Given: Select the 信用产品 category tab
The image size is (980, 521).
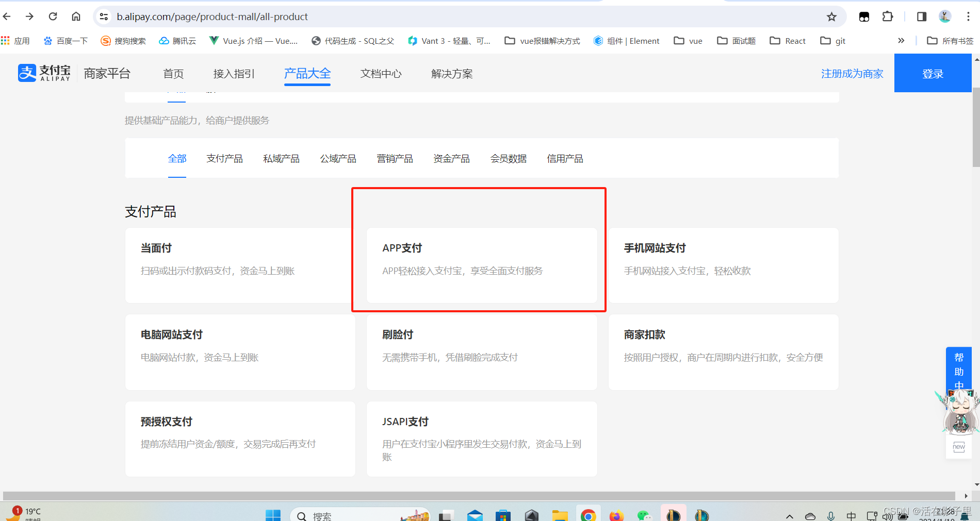Looking at the screenshot, I should click(x=565, y=159).
